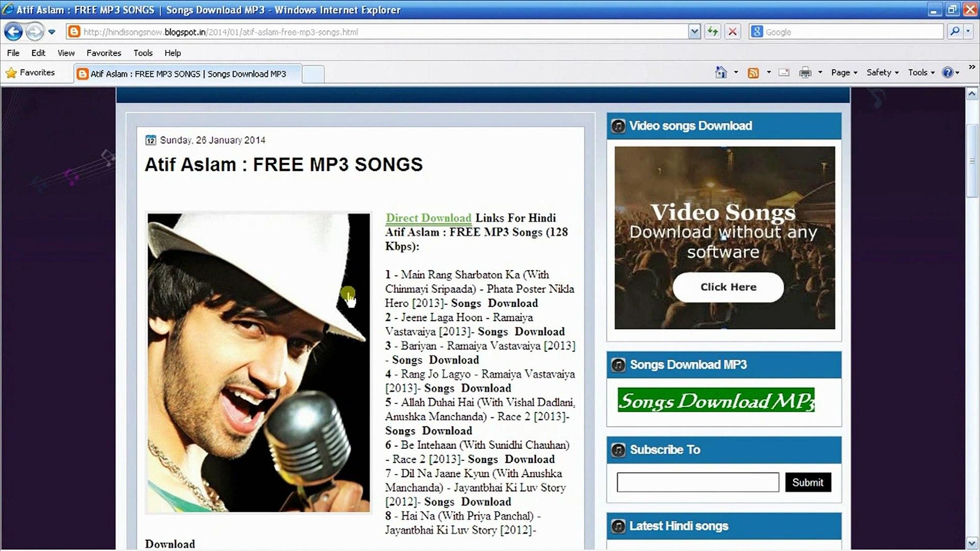The width and height of the screenshot is (980, 551).
Task: Open the Favorites star button
Action: 30,72
